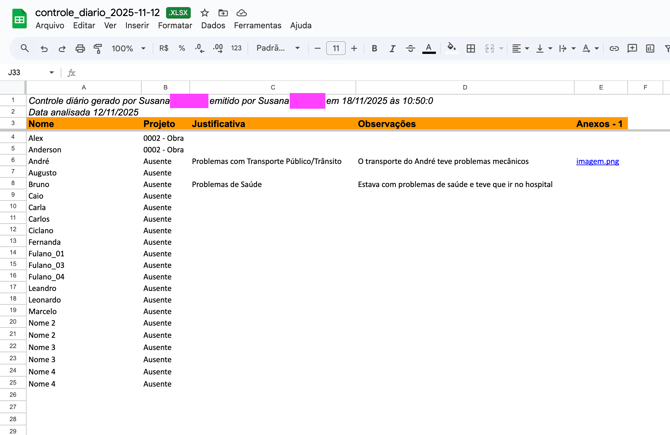Open the fill color picker
670x435 pixels.
coord(451,48)
